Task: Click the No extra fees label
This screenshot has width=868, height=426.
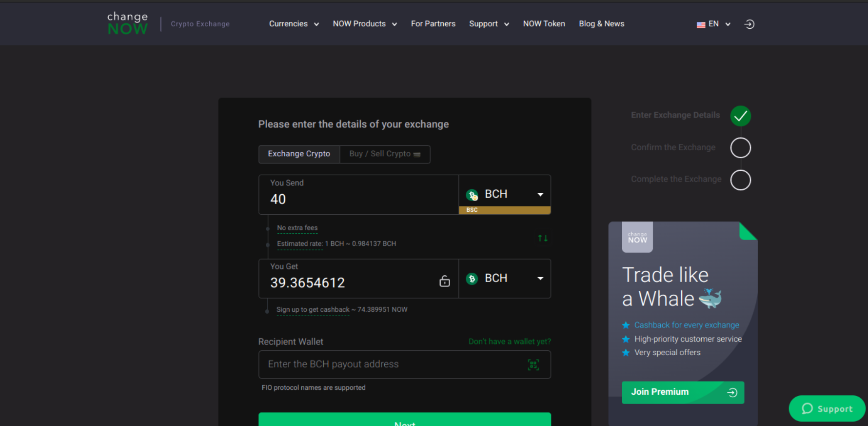Action: (x=297, y=228)
